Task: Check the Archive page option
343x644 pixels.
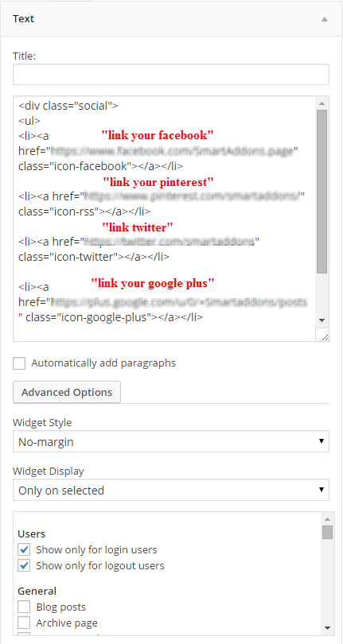Action: coord(24,623)
